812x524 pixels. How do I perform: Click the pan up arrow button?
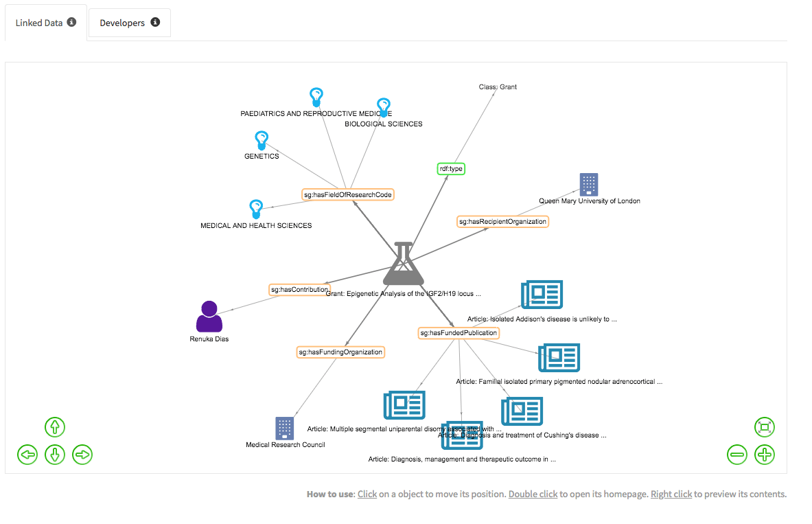click(55, 427)
